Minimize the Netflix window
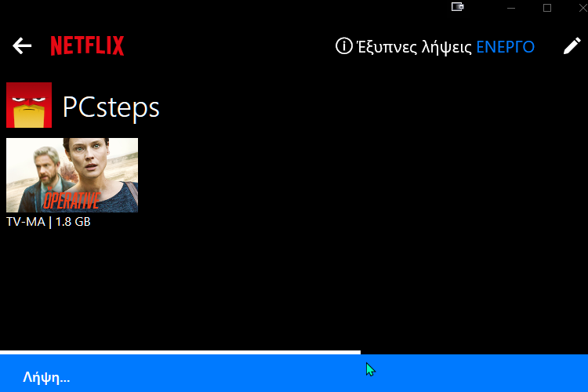 511,8
